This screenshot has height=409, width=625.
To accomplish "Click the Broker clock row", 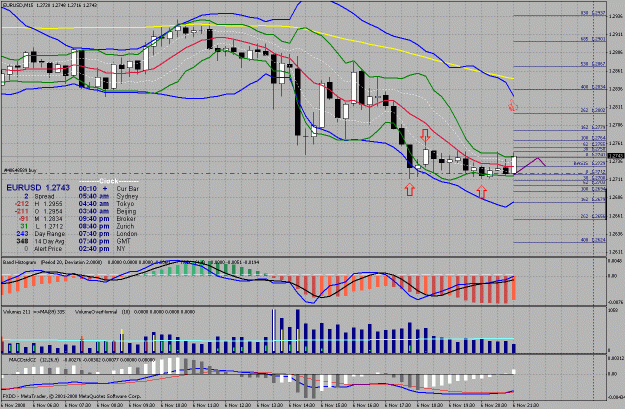I will [107, 219].
